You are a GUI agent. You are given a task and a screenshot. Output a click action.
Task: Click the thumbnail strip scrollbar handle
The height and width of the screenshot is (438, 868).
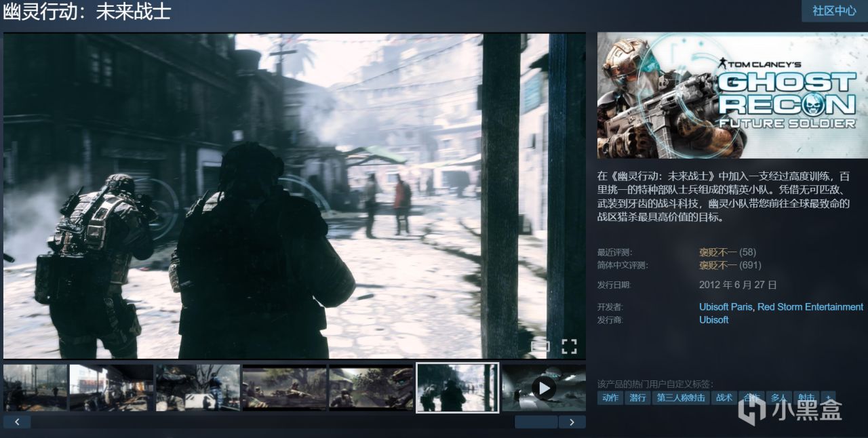coord(536,422)
